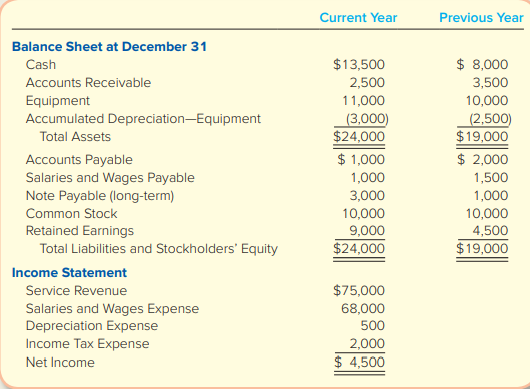The width and height of the screenshot is (530, 389).
Task: Click previous year Retained Earnings 4,500
Action: pyautogui.click(x=490, y=230)
